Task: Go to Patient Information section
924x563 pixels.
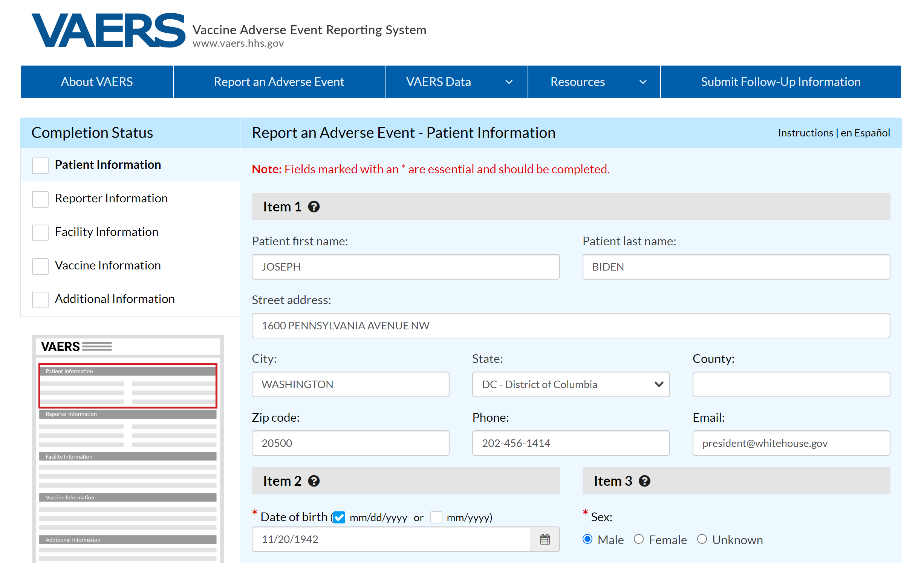Action: (x=108, y=165)
